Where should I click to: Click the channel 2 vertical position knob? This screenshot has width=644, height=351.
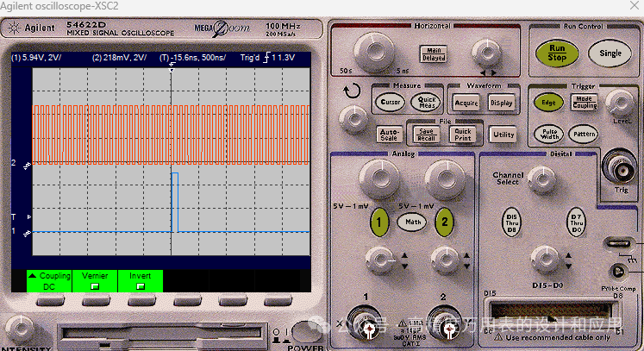coord(444,260)
